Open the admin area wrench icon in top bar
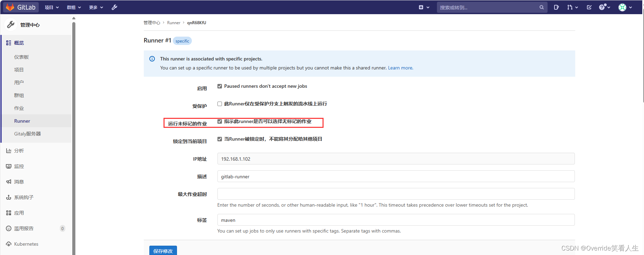644x255 pixels. pyautogui.click(x=114, y=7)
